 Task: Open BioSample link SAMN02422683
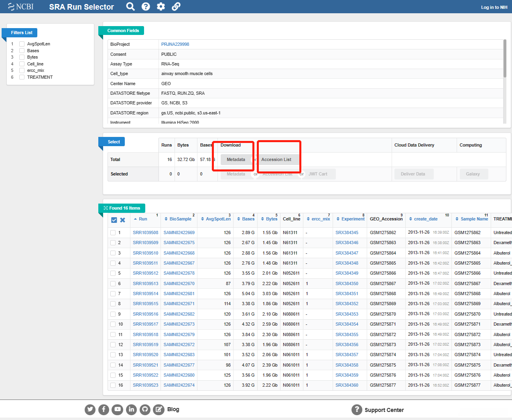pyautogui.click(x=179, y=355)
